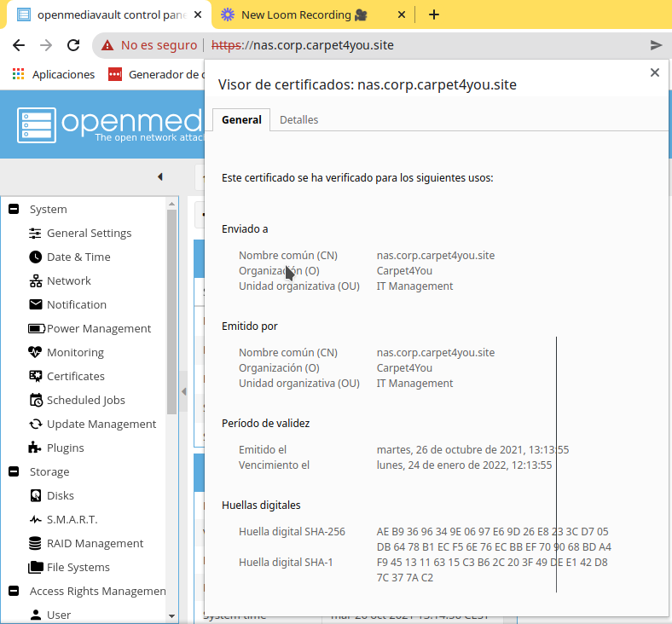Image resolution: width=672 pixels, height=624 pixels.
Task: Open Network settings page
Action: click(69, 281)
